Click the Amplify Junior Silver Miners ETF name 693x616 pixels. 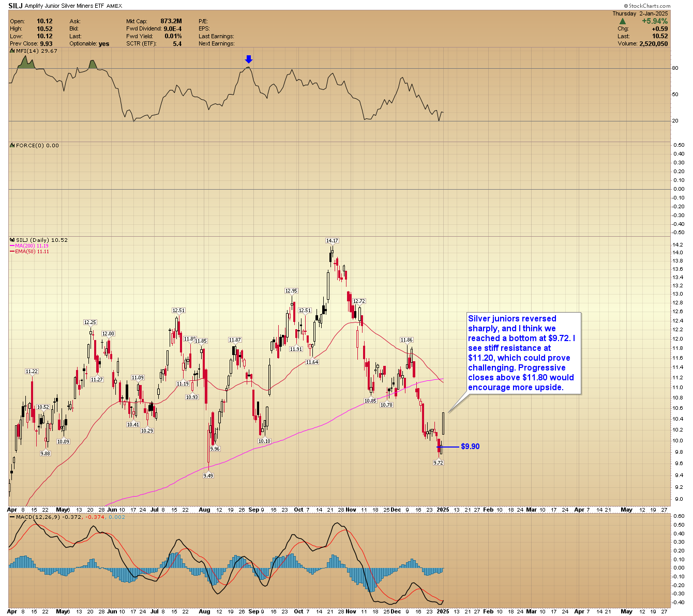(x=65, y=6)
